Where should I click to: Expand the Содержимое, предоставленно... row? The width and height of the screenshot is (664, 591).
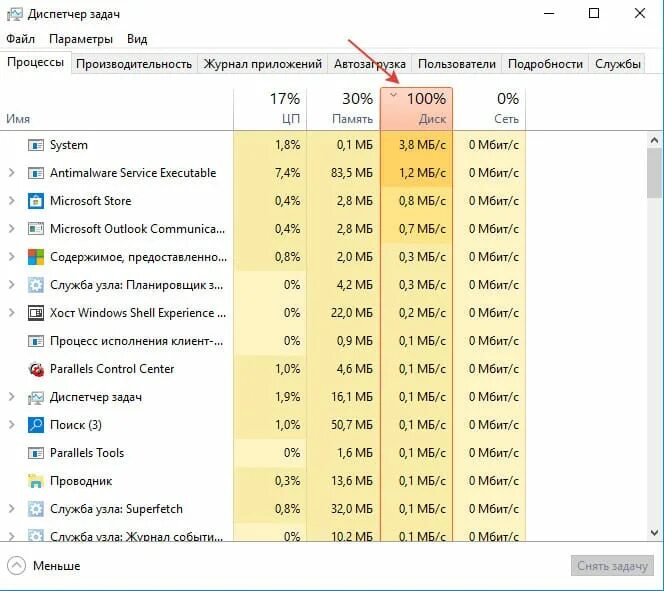point(12,257)
